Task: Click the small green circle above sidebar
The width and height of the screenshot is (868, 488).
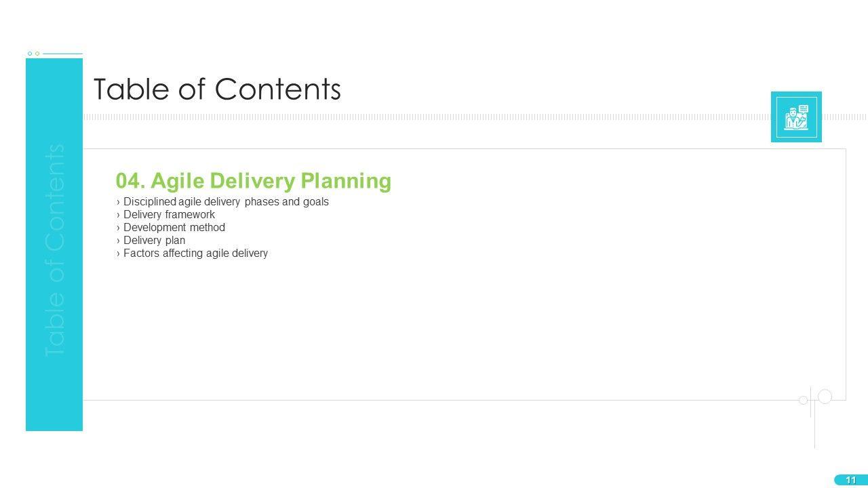Action: tap(37, 54)
